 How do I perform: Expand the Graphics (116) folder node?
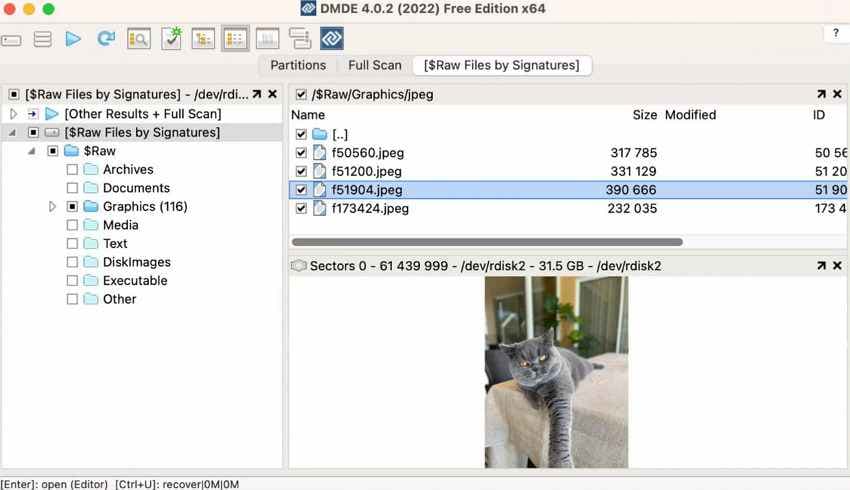point(52,207)
